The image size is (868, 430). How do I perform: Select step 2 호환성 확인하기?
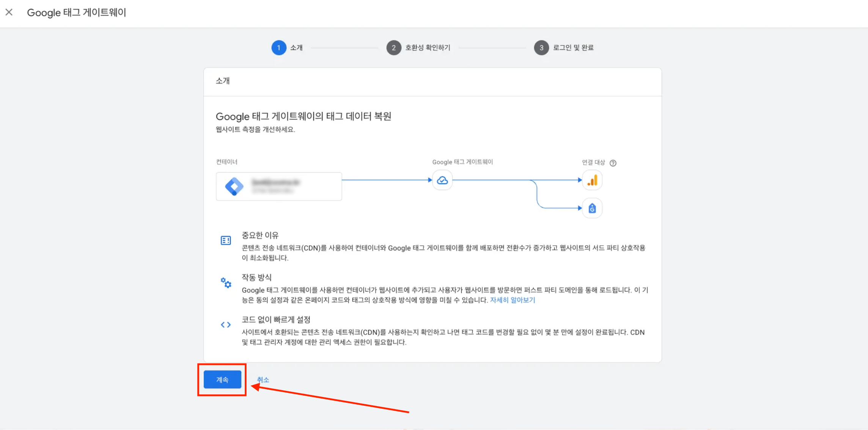point(418,48)
